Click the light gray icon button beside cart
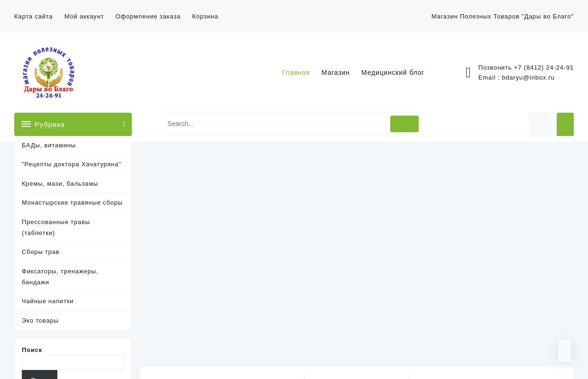 coord(540,124)
